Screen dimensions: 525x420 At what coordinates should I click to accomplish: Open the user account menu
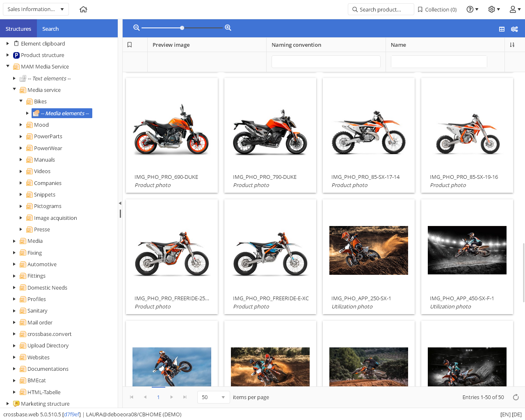[x=515, y=9]
